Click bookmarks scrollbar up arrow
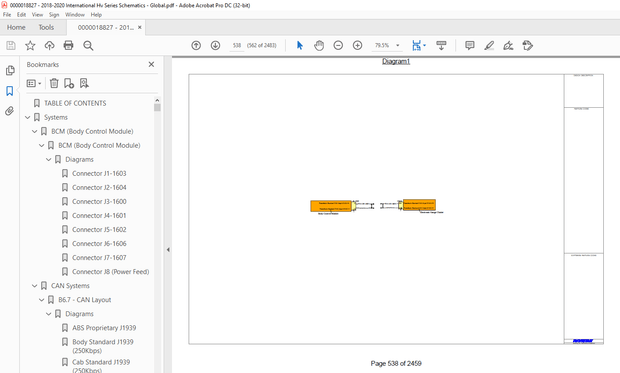 (x=157, y=100)
